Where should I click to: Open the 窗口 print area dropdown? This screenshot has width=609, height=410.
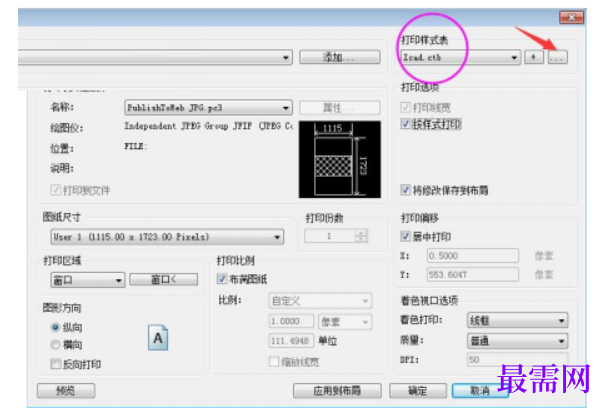pos(88,280)
